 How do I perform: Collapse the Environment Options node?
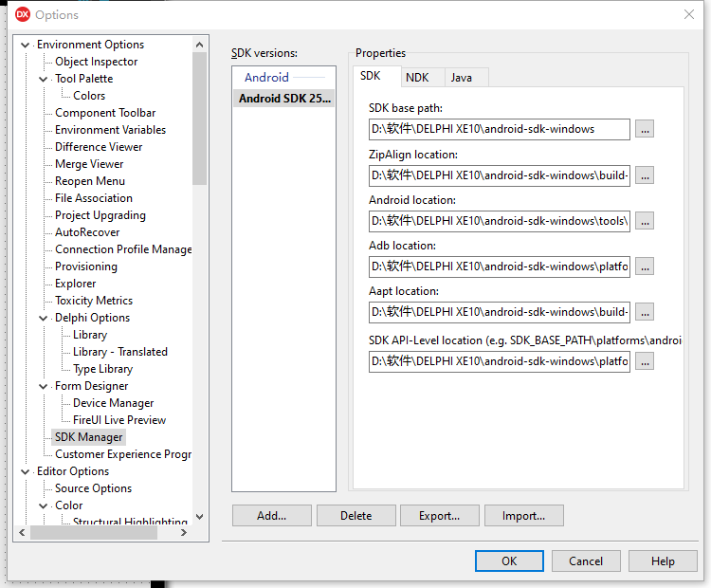tap(26, 45)
